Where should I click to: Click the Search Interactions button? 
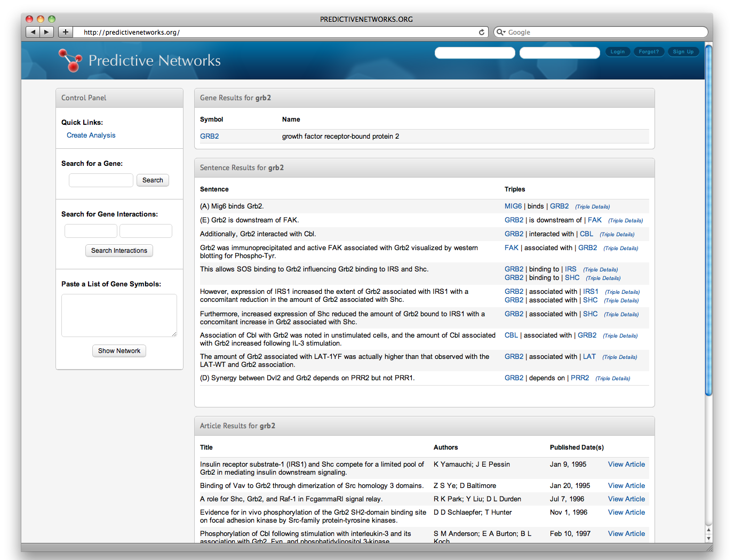tap(119, 251)
